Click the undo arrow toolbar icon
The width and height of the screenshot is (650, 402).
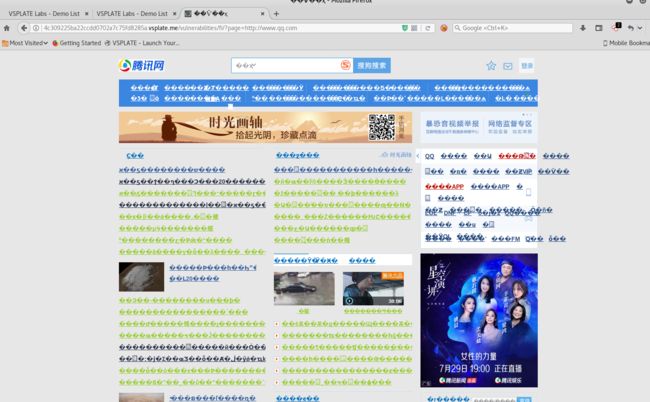(x=631, y=28)
